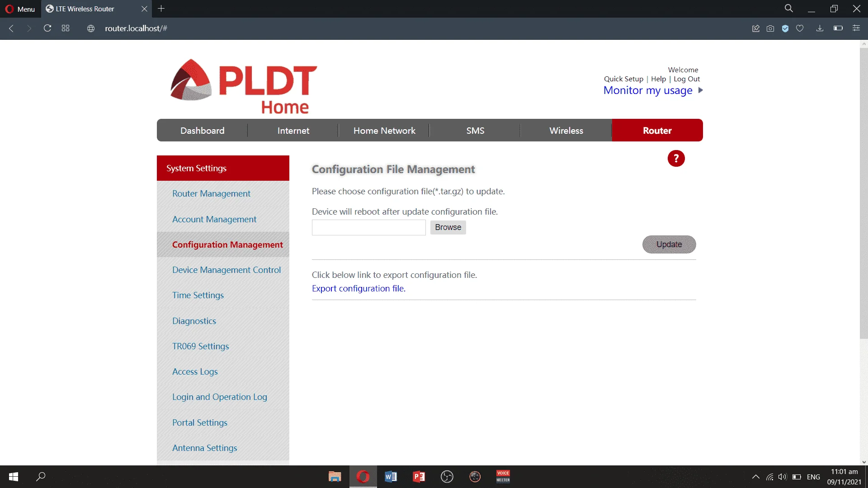
Task: Go to the SMS tab
Action: 475,131
